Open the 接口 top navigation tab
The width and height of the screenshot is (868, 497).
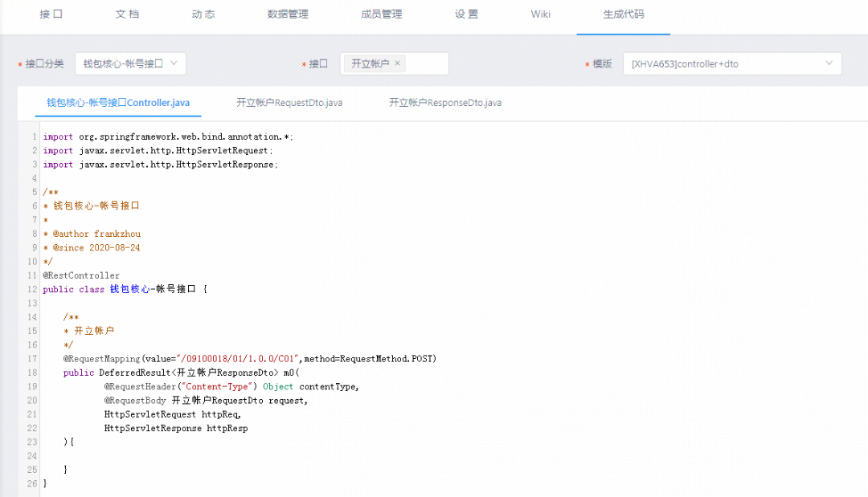pos(51,14)
